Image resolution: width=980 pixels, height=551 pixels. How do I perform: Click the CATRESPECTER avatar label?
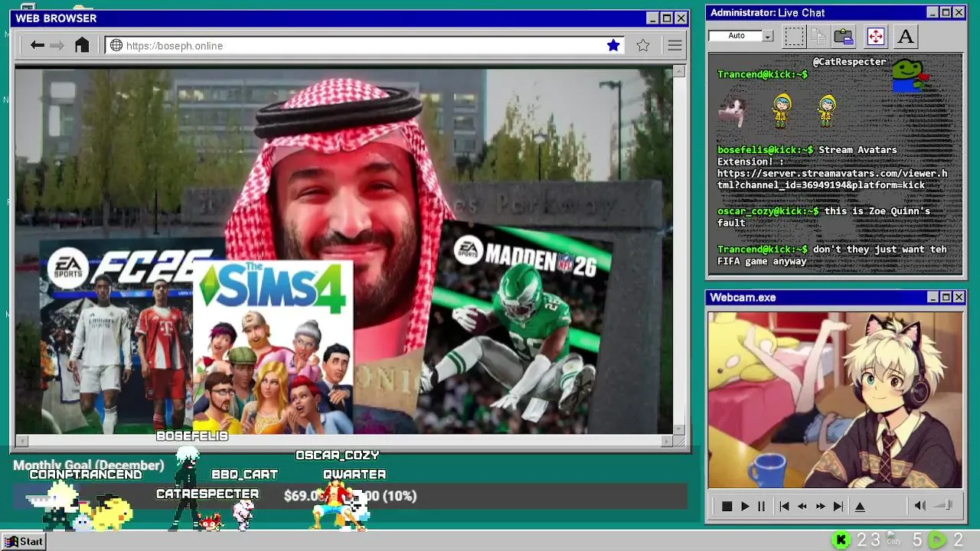pos(207,494)
